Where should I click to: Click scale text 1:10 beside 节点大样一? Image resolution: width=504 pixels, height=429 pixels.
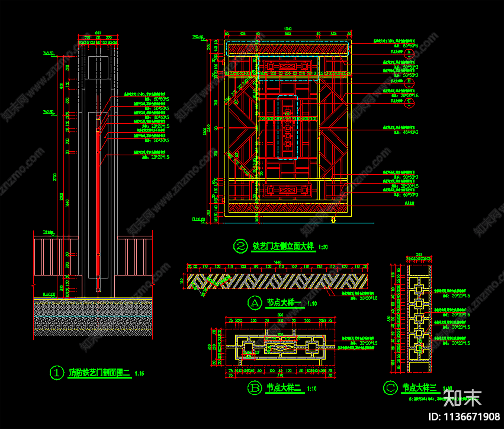pos(312,304)
